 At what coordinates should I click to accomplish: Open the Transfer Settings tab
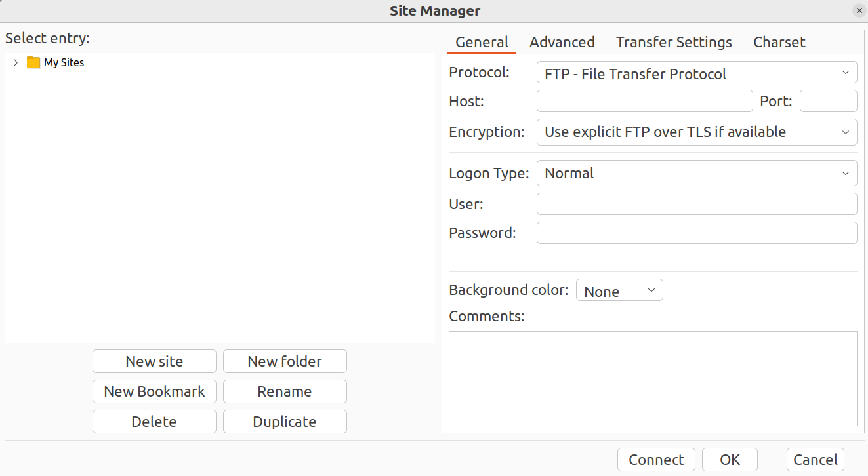coord(674,42)
